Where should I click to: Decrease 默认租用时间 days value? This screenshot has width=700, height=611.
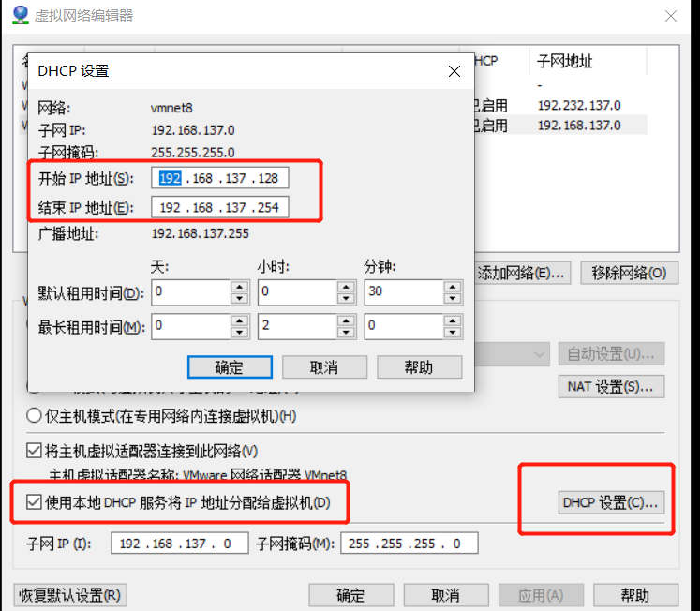[x=240, y=299]
